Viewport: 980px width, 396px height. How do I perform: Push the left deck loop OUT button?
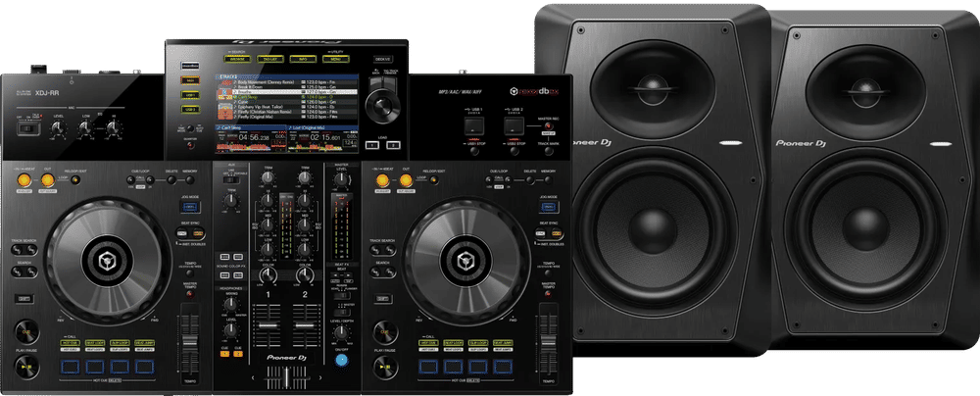[47, 180]
